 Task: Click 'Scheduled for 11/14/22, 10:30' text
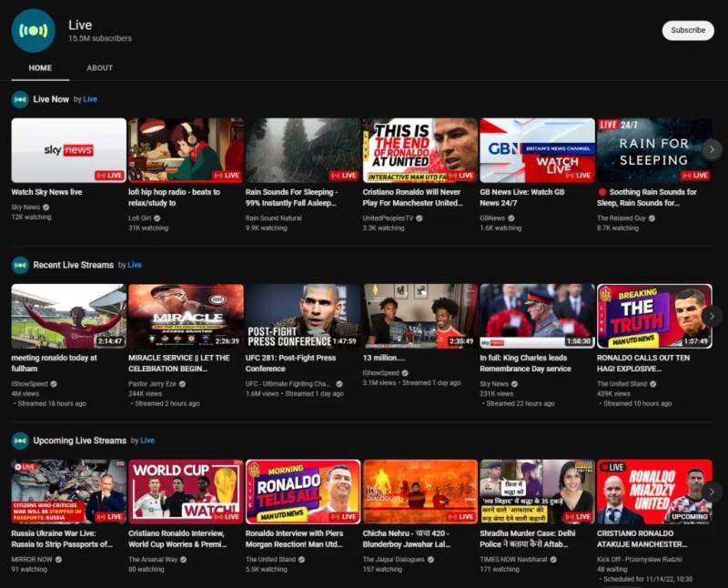pos(648,579)
